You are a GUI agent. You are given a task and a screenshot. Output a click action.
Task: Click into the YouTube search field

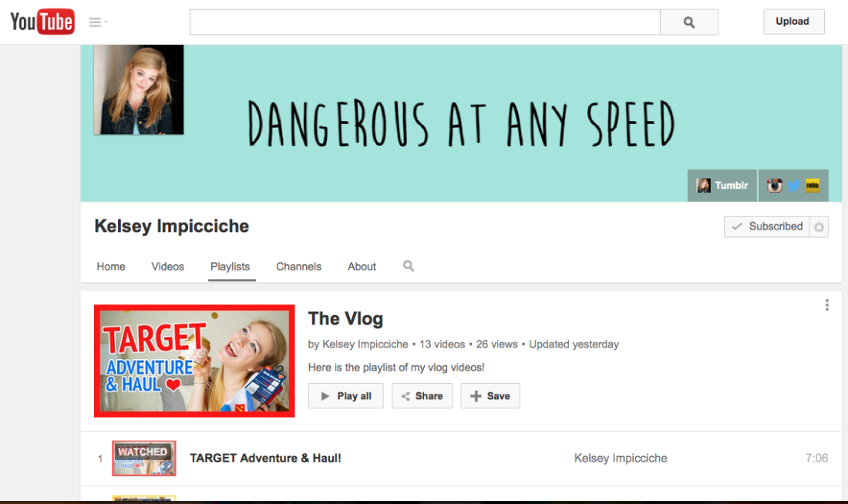click(425, 22)
